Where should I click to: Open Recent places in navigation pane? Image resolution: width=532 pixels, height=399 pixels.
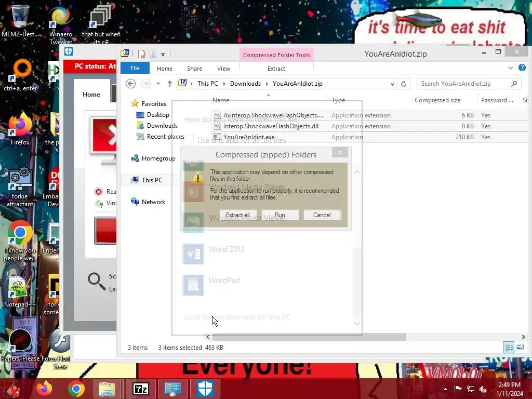click(166, 137)
